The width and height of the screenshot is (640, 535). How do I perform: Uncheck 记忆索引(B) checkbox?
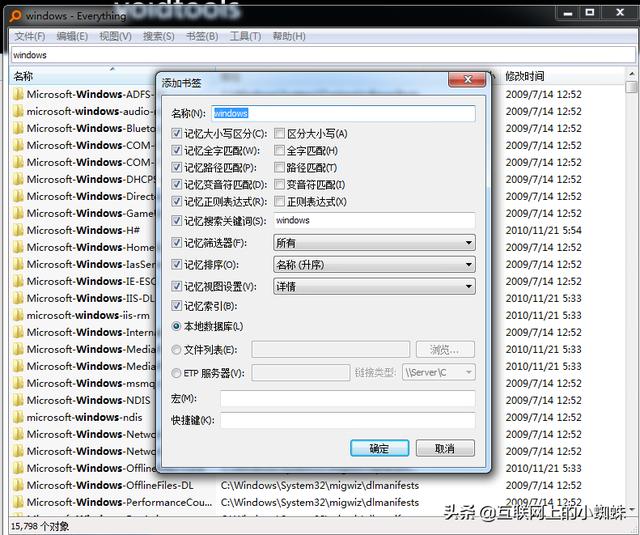coord(176,306)
